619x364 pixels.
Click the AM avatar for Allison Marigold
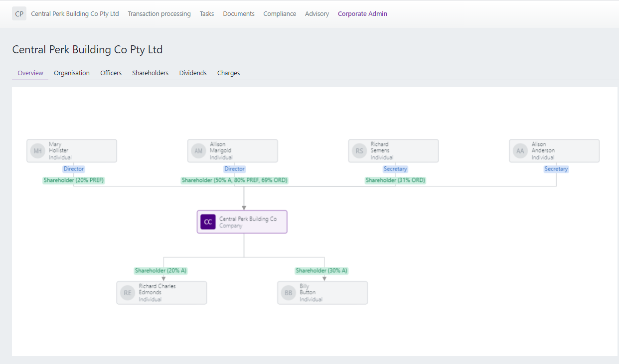(199, 151)
